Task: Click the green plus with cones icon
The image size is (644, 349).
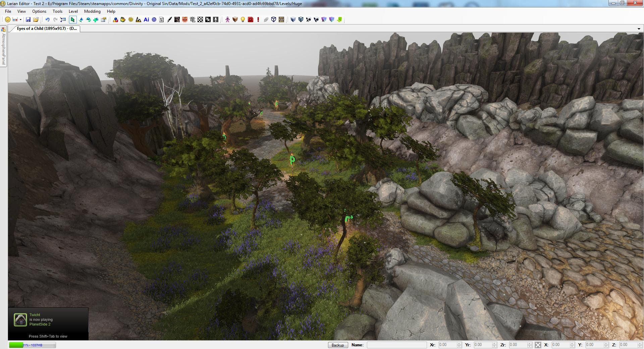Action: click(96, 20)
